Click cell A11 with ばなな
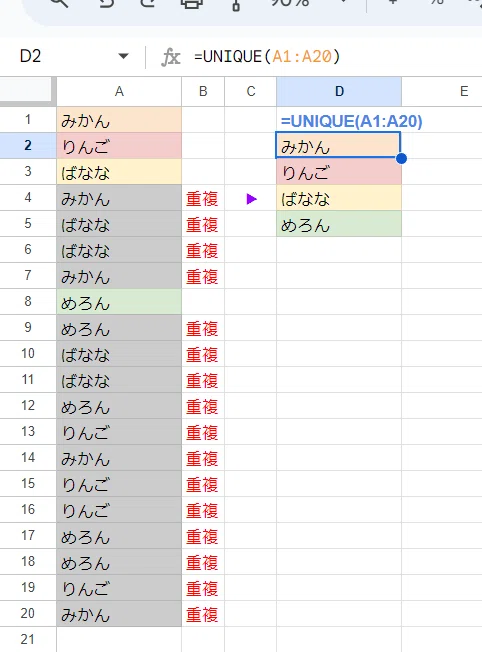This screenshot has width=482, height=652. (119, 379)
